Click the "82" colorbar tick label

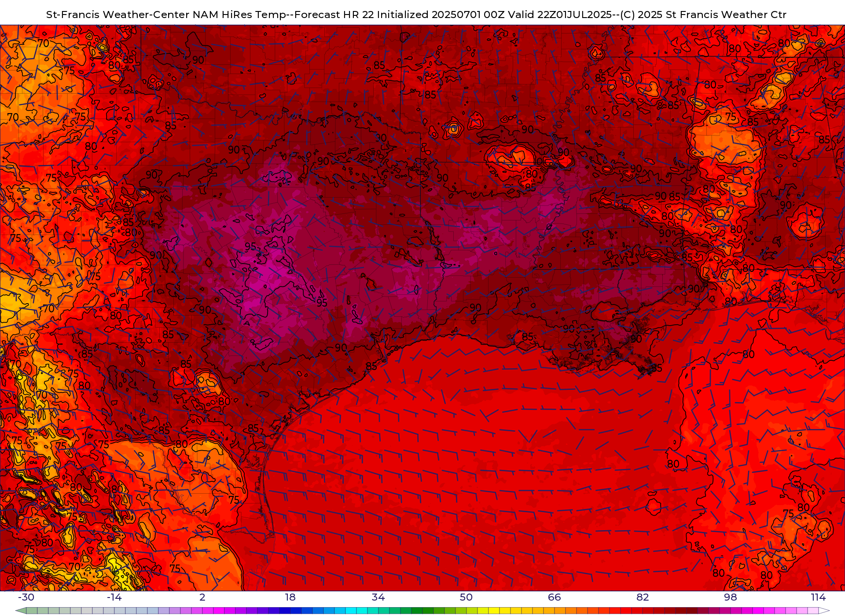[643, 597]
